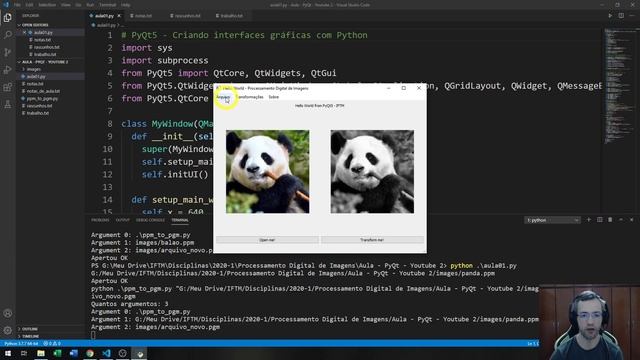This screenshot has height=360, width=640.
Task: Open Accounts icon at bottom of activity bar
Action: [7, 313]
